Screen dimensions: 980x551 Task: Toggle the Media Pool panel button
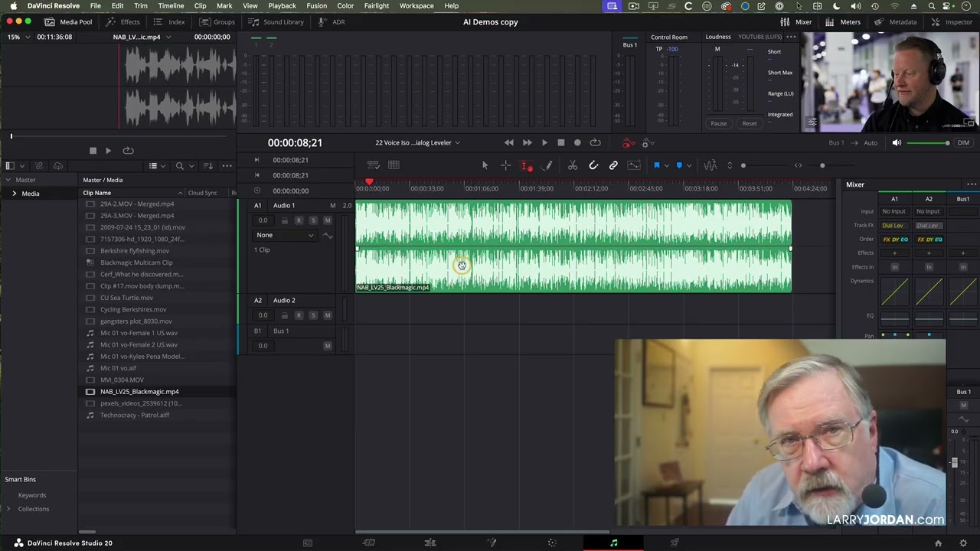[x=68, y=22]
